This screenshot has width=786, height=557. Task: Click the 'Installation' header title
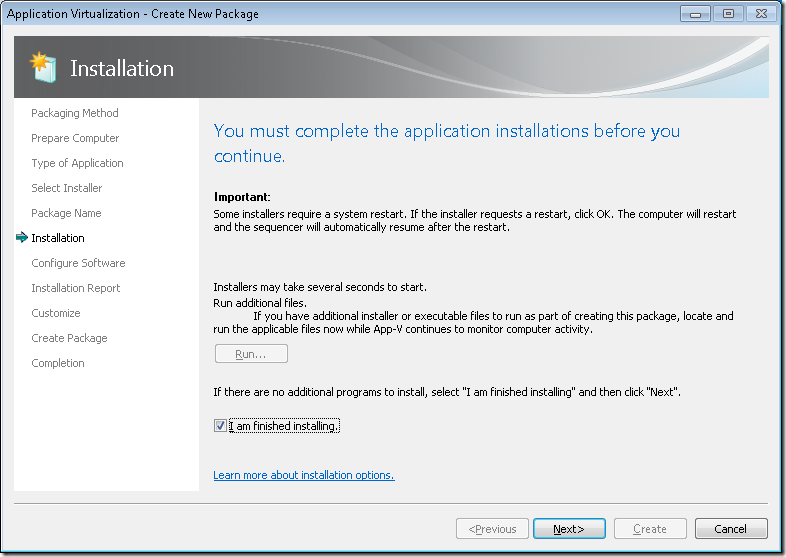(x=122, y=69)
